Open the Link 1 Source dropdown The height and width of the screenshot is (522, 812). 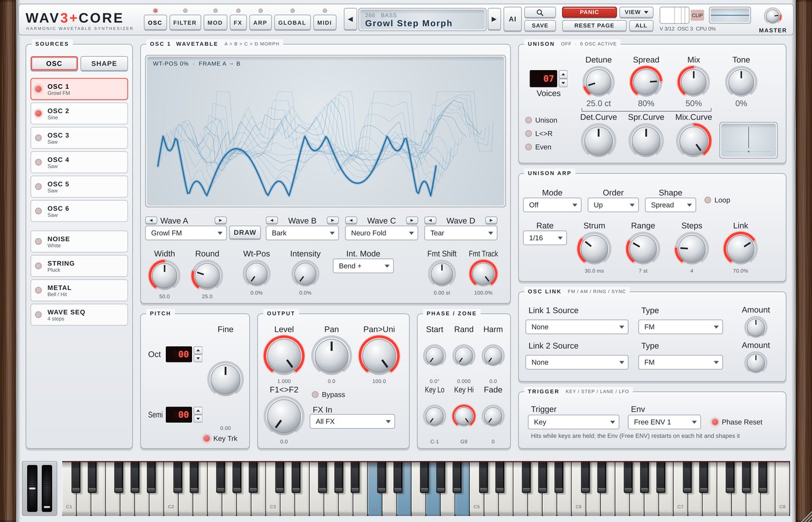pyautogui.click(x=578, y=327)
